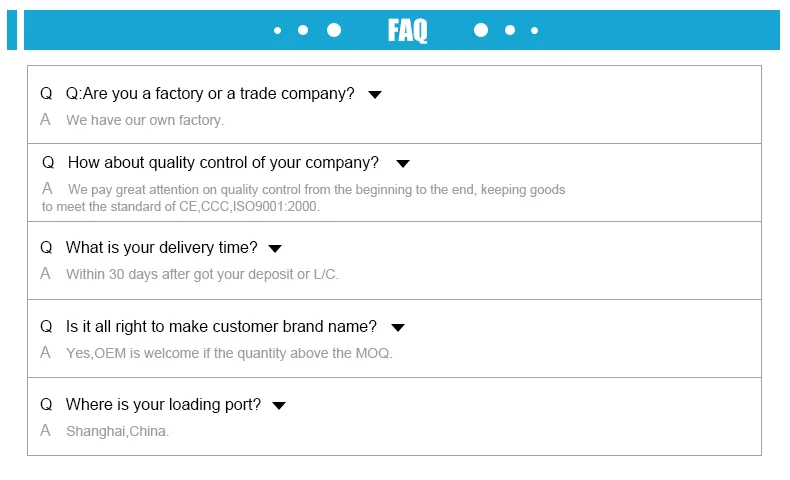Click the FAQ header title
The width and height of the screenshot is (790, 480).
[x=407, y=31]
